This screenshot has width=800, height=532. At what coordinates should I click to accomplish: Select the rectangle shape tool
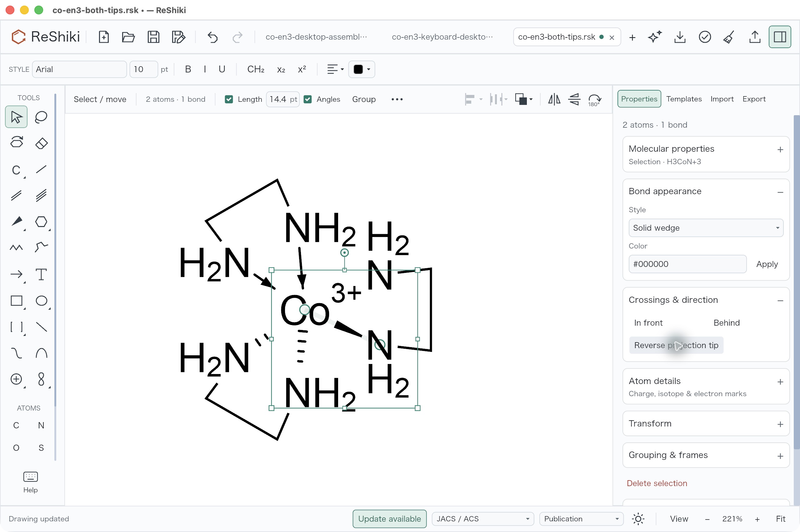point(16,301)
